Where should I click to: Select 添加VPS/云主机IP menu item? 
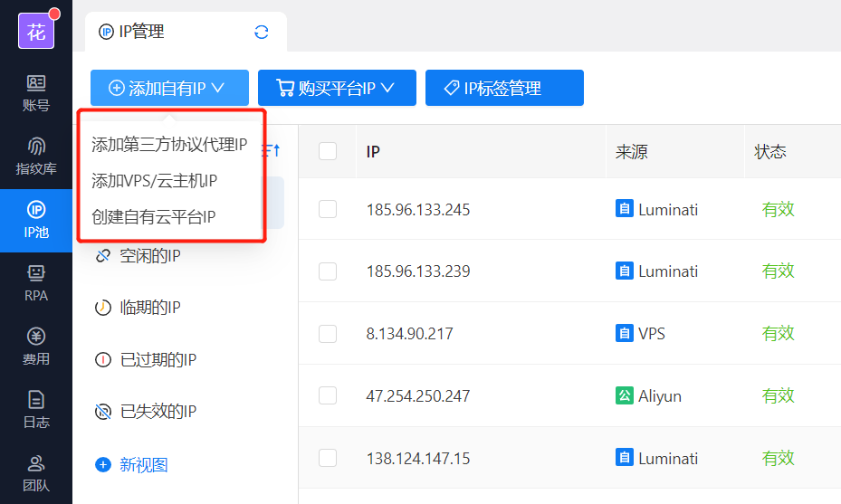155,181
